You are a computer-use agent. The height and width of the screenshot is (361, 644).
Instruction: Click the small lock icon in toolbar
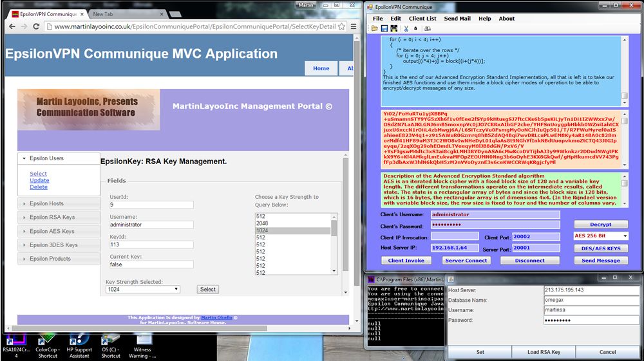click(415, 28)
